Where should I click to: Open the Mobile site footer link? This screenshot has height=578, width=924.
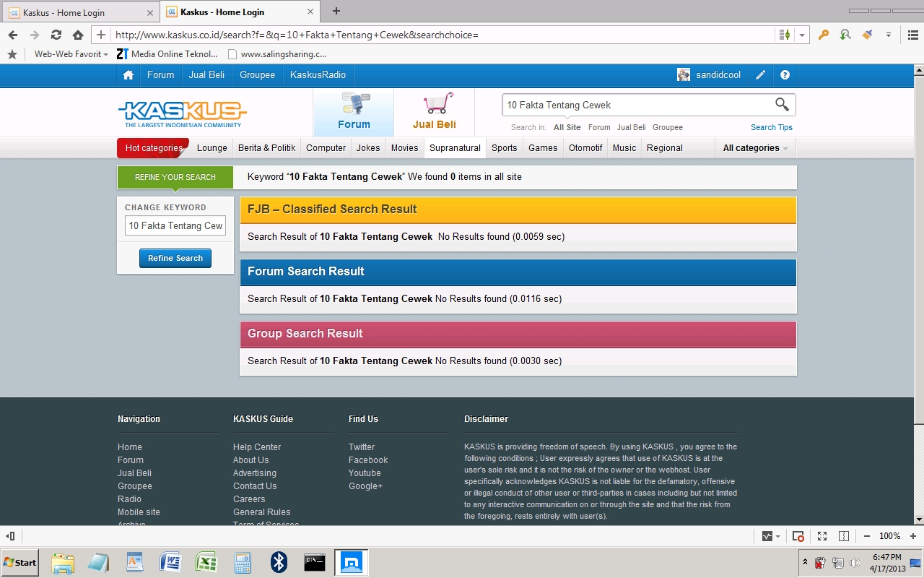139,512
